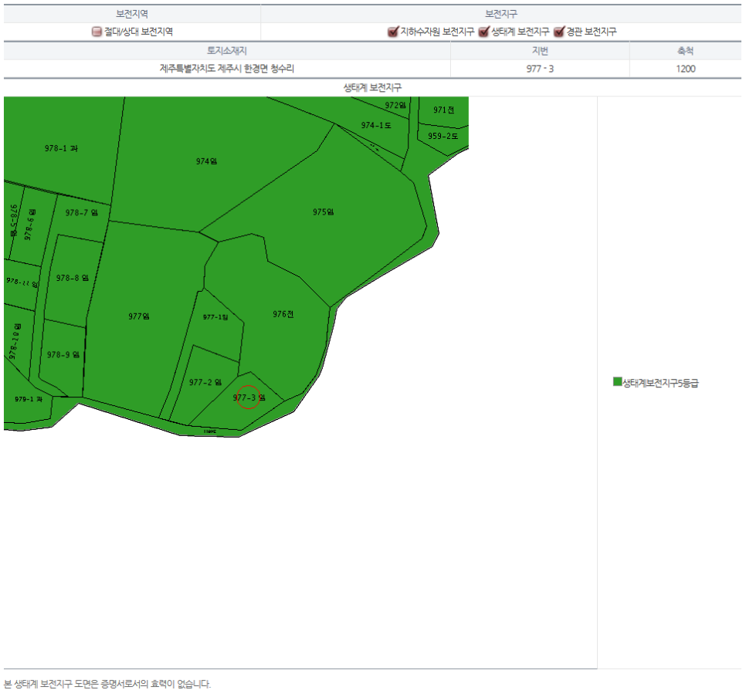Click parcel 978-8 임 on the map

pyautogui.click(x=73, y=278)
